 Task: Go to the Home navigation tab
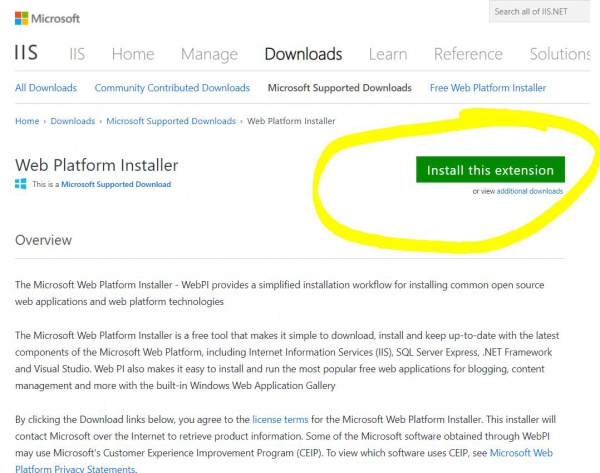[133, 54]
